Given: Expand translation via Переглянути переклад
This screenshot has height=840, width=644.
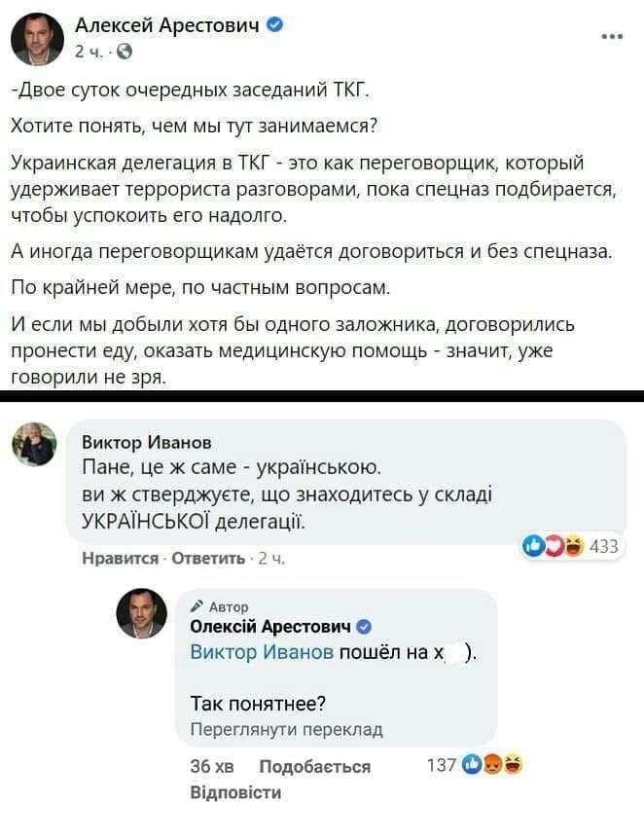Looking at the screenshot, I should coord(286,728).
